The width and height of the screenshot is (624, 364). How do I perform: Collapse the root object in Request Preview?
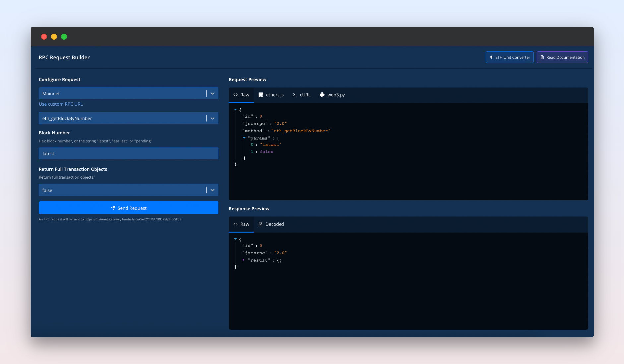click(235, 110)
